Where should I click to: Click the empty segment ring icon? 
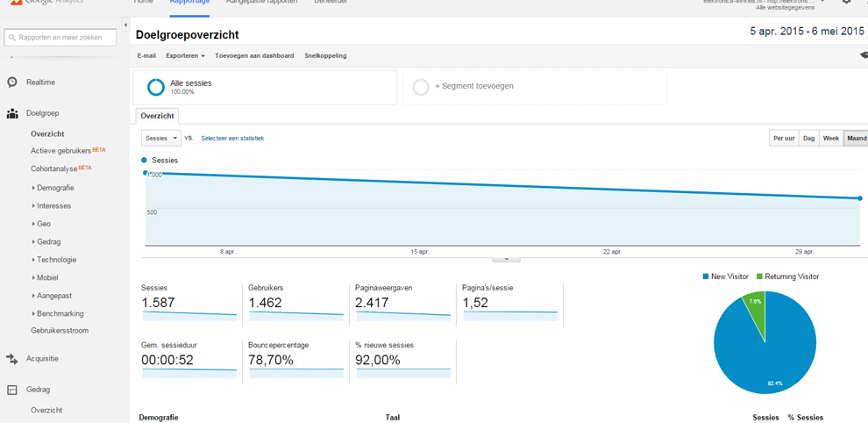coord(421,87)
